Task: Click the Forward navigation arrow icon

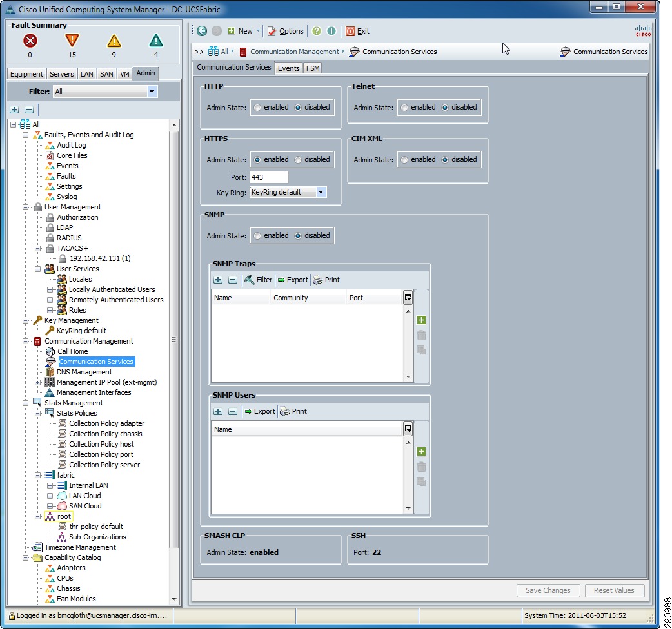Action: pyautogui.click(x=217, y=31)
